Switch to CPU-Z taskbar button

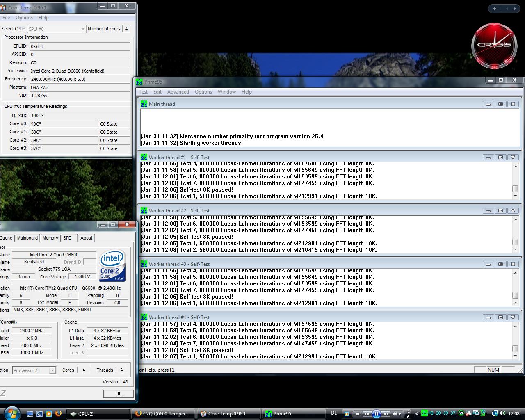[x=98, y=414]
